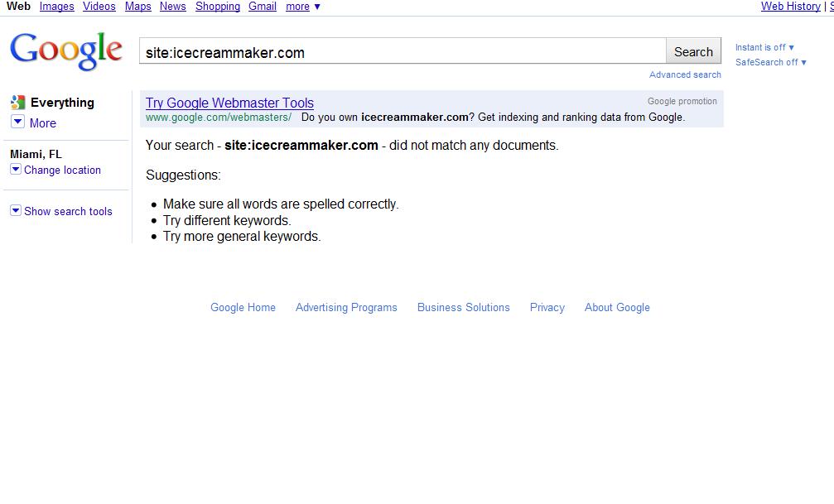The height and width of the screenshot is (504, 834).
Task: Click 'Make sure all words are spelled correctly.'
Action: [x=281, y=204]
